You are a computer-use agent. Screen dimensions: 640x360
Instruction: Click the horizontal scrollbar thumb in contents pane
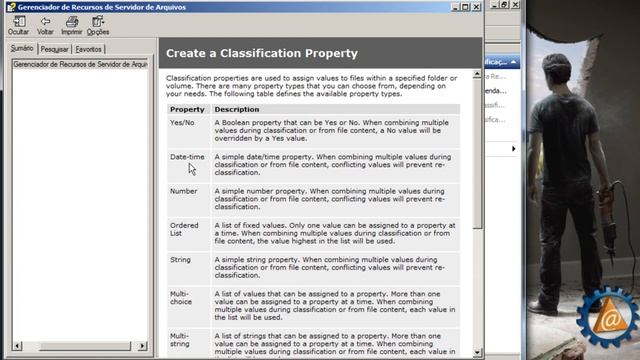pyautogui.click(x=85, y=346)
